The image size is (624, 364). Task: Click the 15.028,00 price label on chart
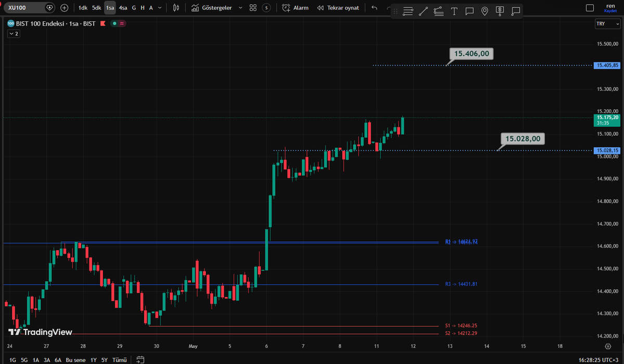coord(523,139)
